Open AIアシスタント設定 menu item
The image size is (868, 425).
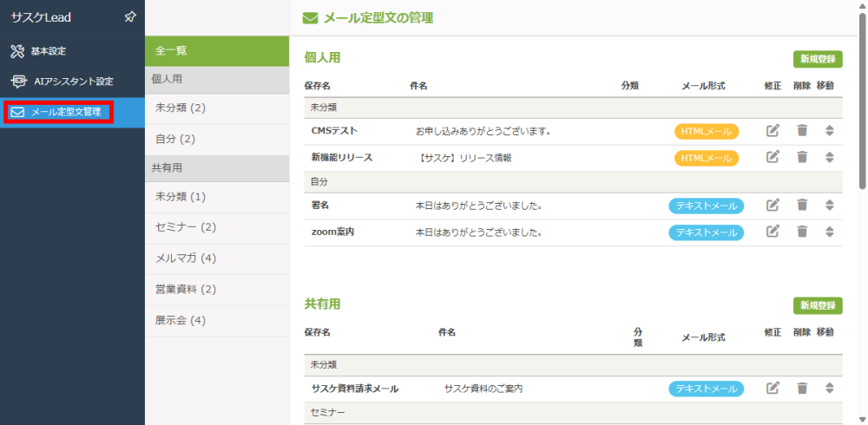[x=72, y=82]
